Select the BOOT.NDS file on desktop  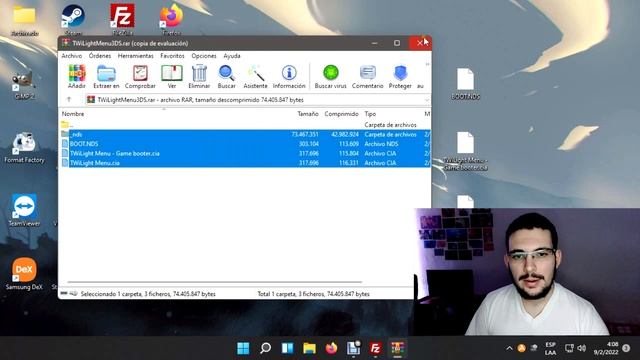point(465,84)
